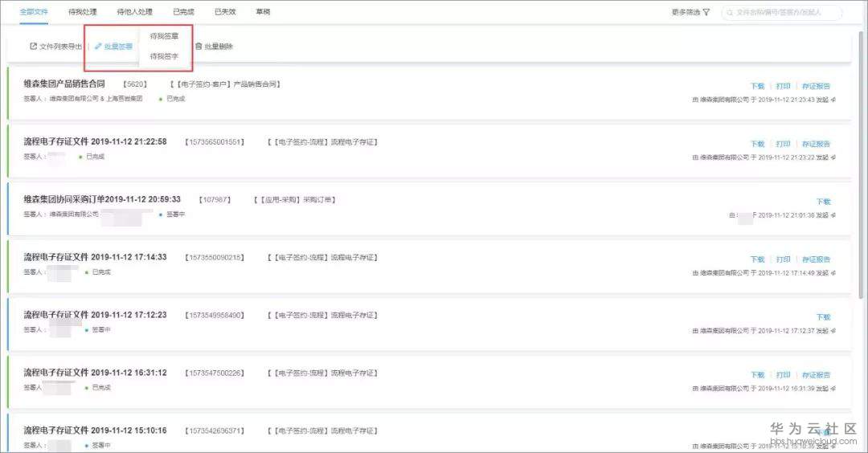
Task: Go to the 草稿 tab
Action: click(263, 12)
